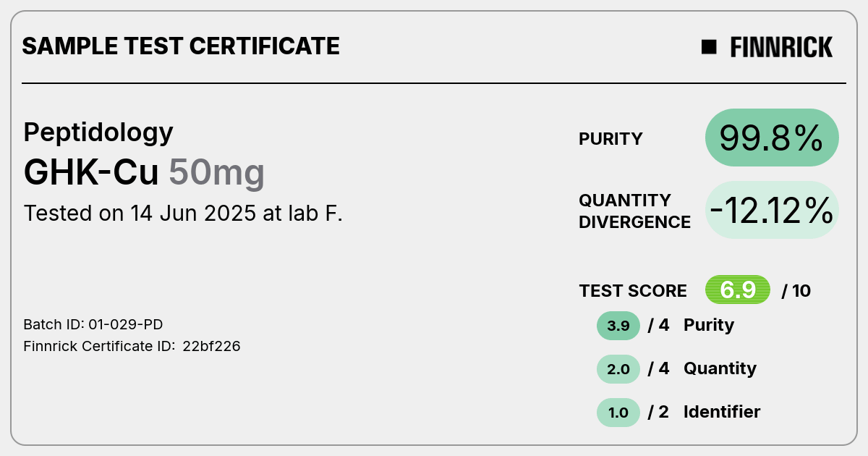Click the 3.9 purity score pill
868x456 pixels.
[x=618, y=326]
